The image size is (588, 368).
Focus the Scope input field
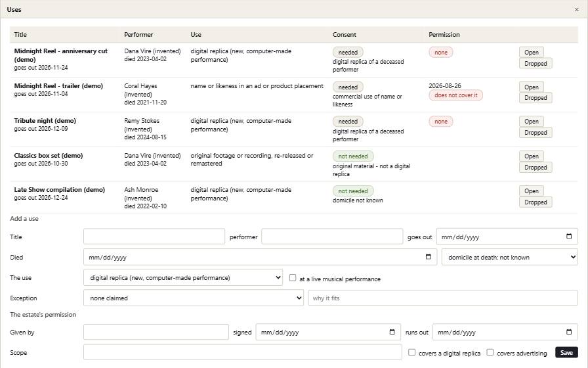click(243, 352)
